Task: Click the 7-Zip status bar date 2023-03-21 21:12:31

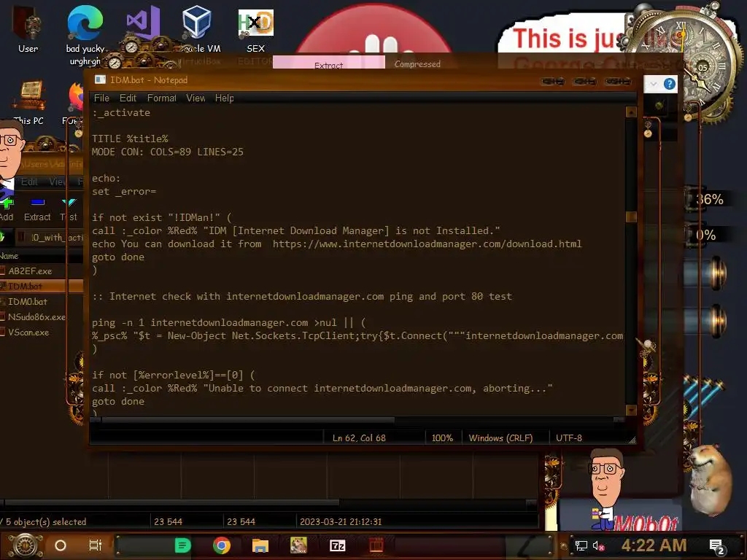Action: pyautogui.click(x=341, y=522)
